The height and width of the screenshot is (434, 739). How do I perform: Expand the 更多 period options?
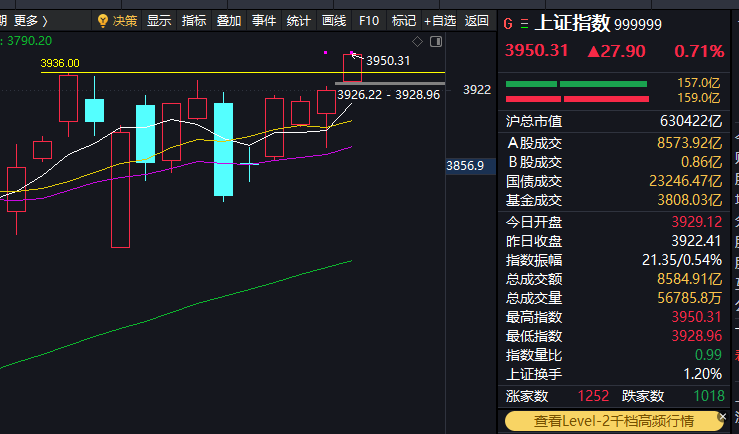(x=31, y=21)
